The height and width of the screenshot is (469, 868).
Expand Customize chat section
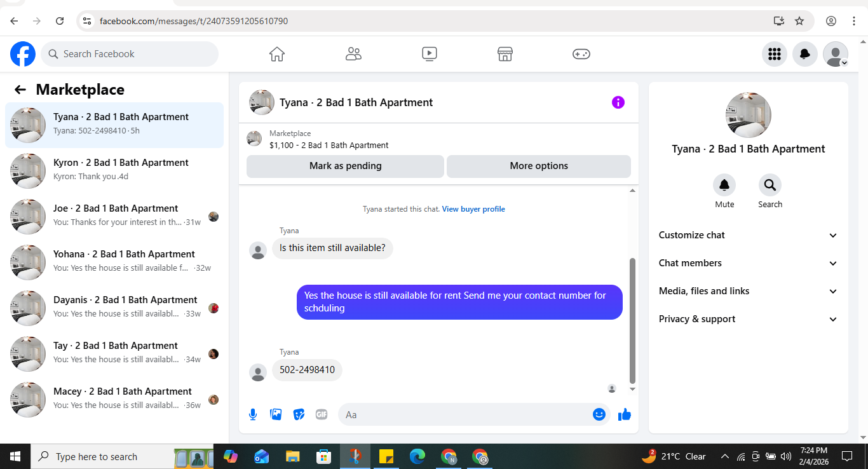(x=749, y=235)
